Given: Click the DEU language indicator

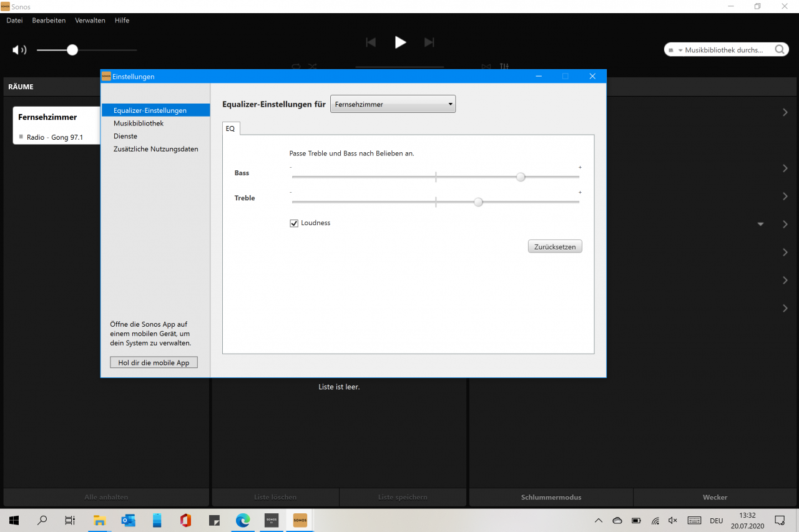Looking at the screenshot, I should pyautogui.click(x=717, y=520).
